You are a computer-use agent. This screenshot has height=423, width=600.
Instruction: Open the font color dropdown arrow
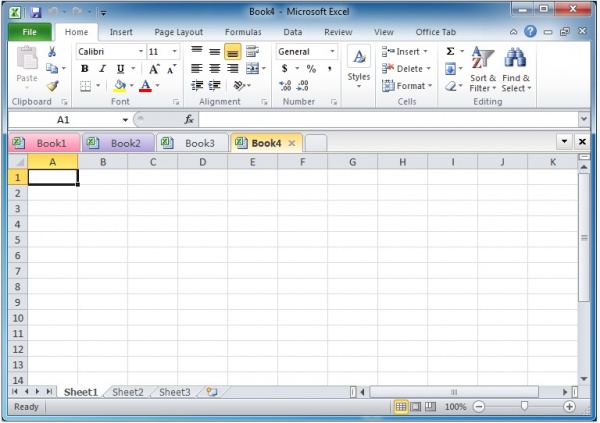point(157,86)
